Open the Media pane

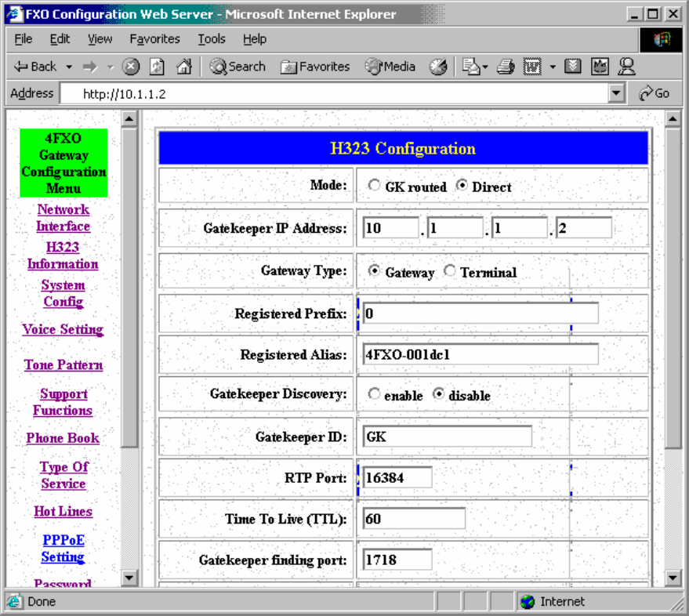(x=390, y=67)
